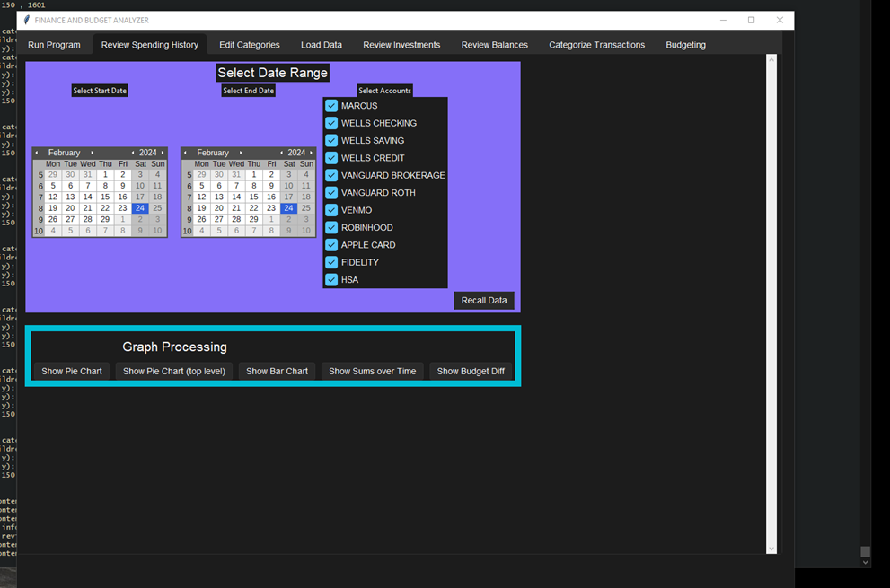
Task: Click Show Bar Chart button
Action: tap(277, 371)
